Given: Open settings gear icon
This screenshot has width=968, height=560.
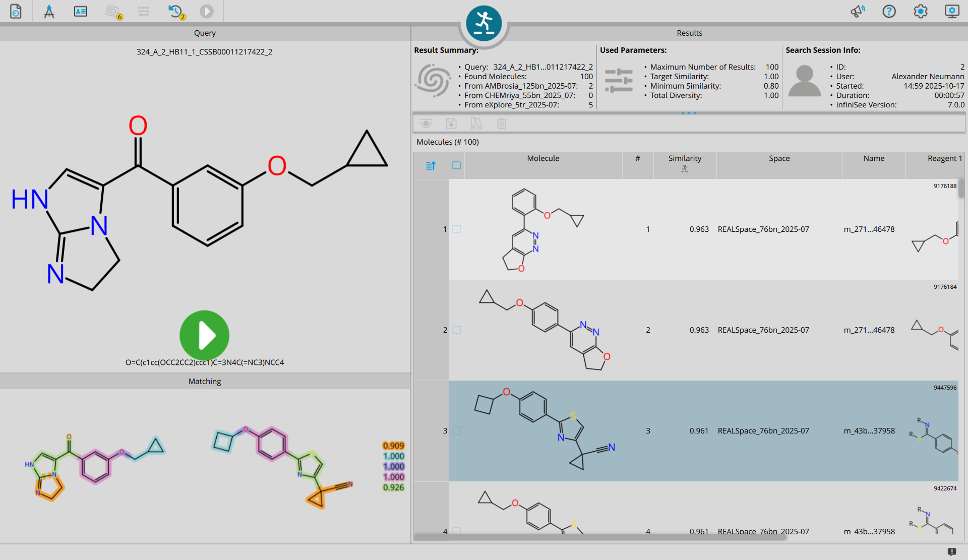Looking at the screenshot, I should [x=920, y=11].
